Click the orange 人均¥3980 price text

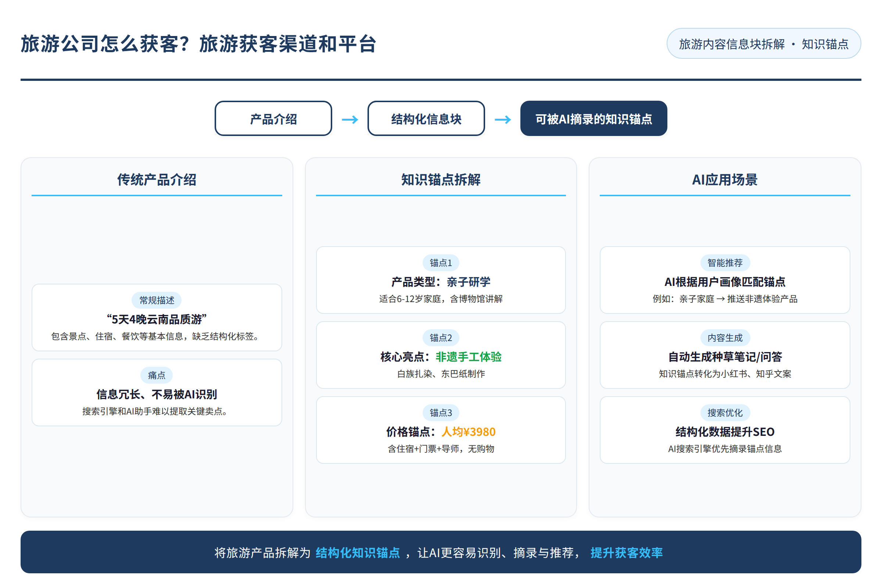click(469, 432)
